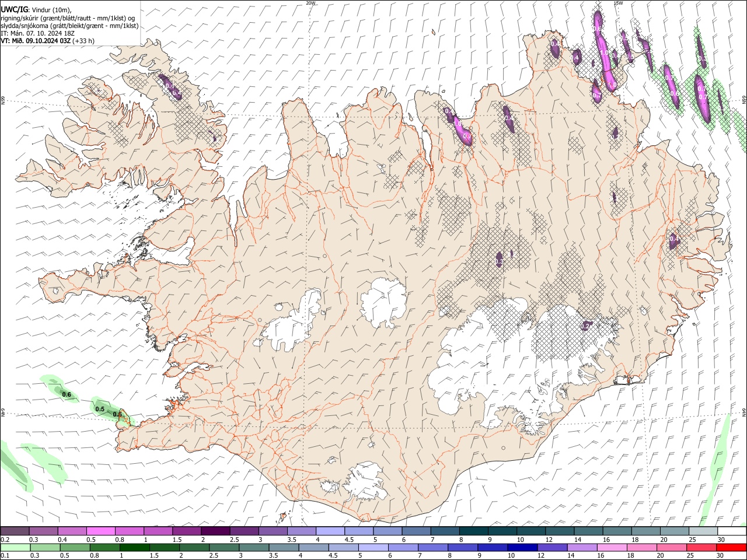
Task: Click the '12' value under upper legend row
Action: [x=549, y=540]
